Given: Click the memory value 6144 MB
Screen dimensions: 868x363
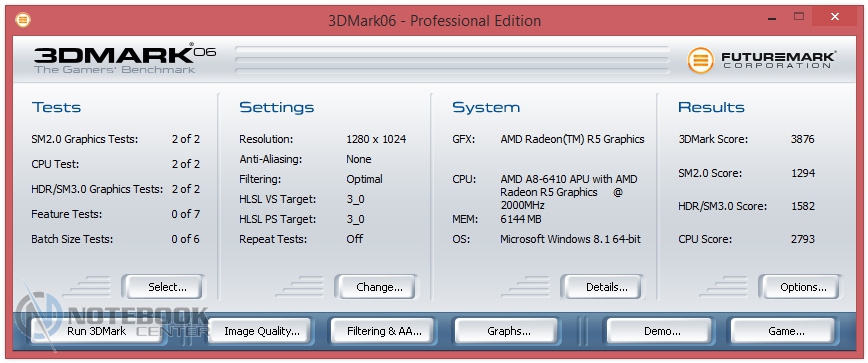Looking at the screenshot, I should [x=521, y=219].
